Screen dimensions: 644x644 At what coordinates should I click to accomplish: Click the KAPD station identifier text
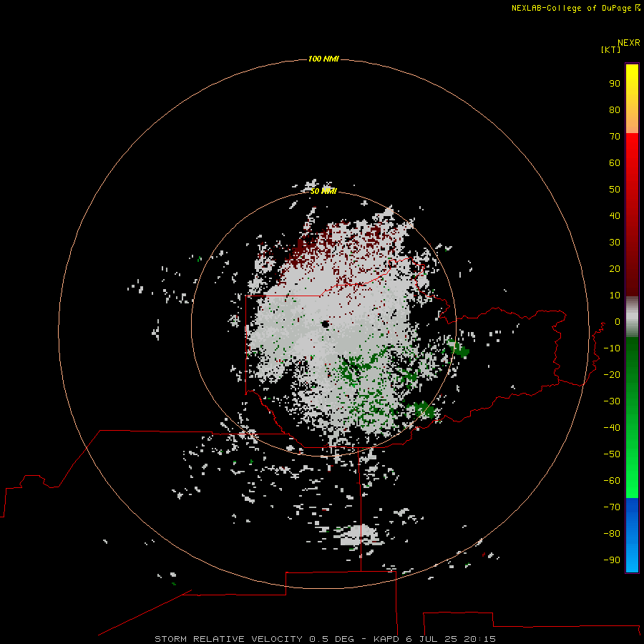(x=386, y=639)
